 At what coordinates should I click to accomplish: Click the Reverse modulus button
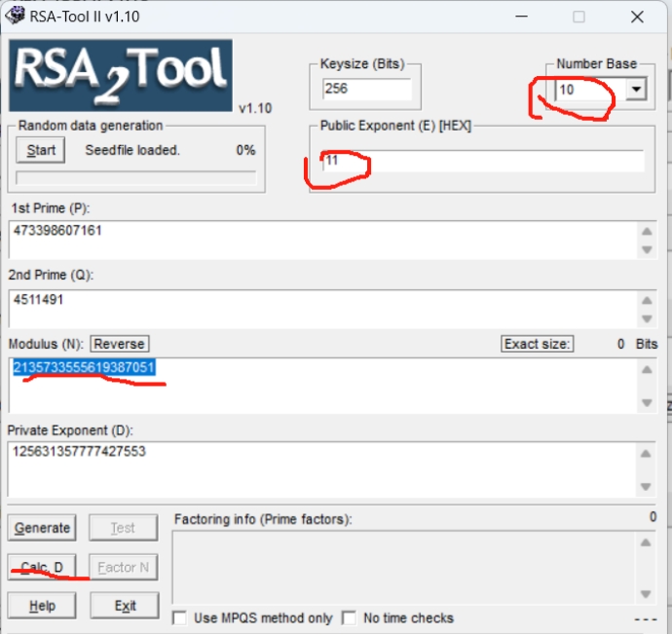pyautogui.click(x=119, y=344)
